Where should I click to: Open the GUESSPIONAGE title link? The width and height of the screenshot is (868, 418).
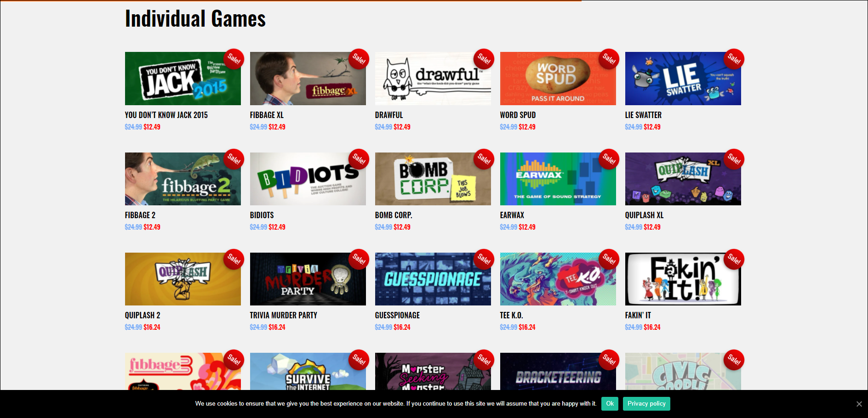click(397, 315)
